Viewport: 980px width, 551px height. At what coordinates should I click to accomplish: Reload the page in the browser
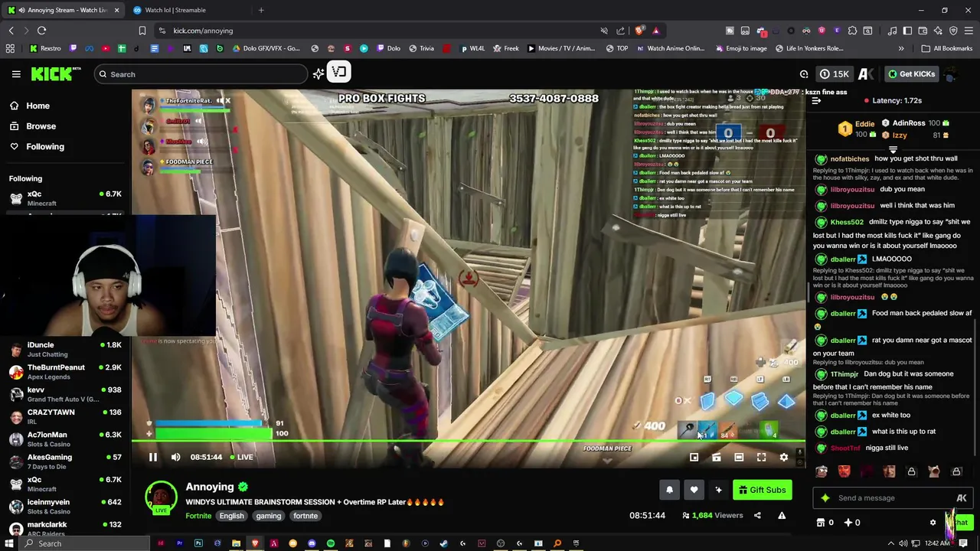[x=41, y=31]
